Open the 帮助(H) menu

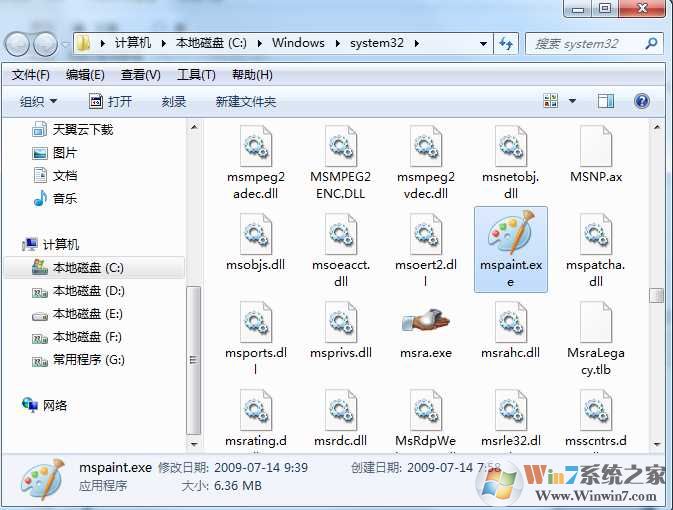point(252,75)
